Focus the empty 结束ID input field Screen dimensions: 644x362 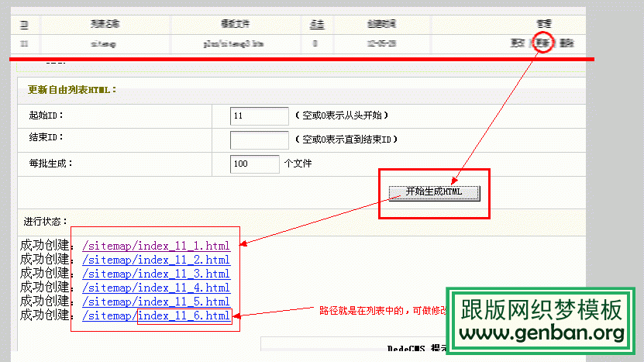(x=260, y=140)
